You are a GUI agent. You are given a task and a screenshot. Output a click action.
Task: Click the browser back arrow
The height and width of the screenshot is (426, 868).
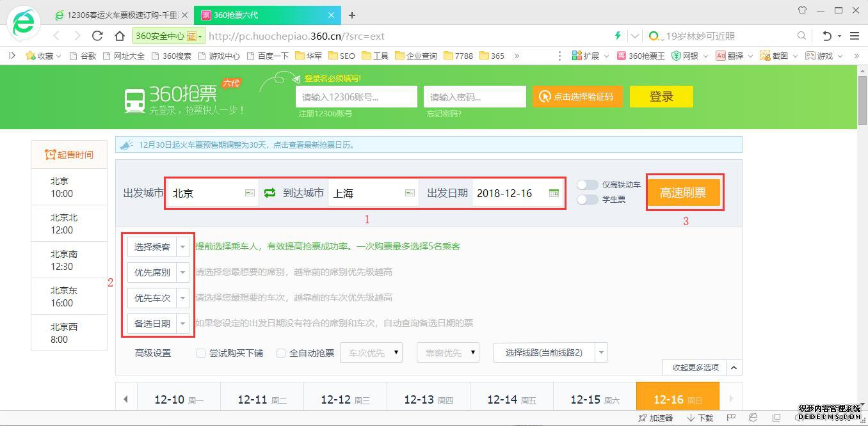pyautogui.click(x=57, y=36)
